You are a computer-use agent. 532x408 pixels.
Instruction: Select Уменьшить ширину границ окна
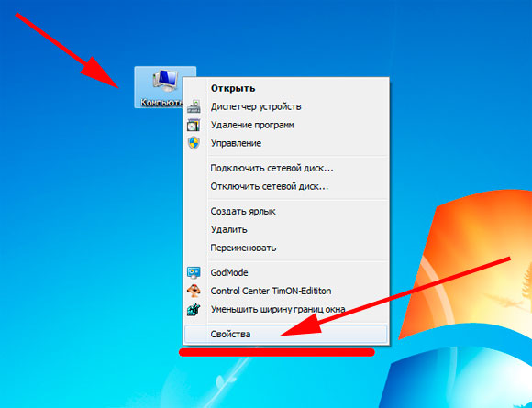pyautogui.click(x=285, y=309)
